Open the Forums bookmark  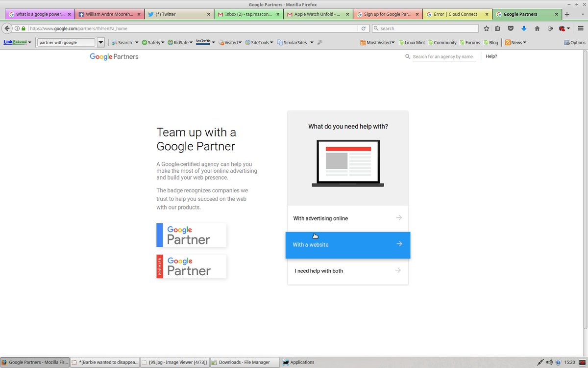pos(469,42)
